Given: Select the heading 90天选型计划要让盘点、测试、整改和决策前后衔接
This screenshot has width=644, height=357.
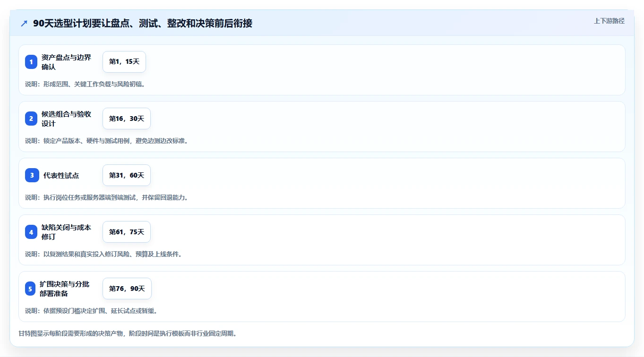Looking at the screenshot, I should (143, 23).
